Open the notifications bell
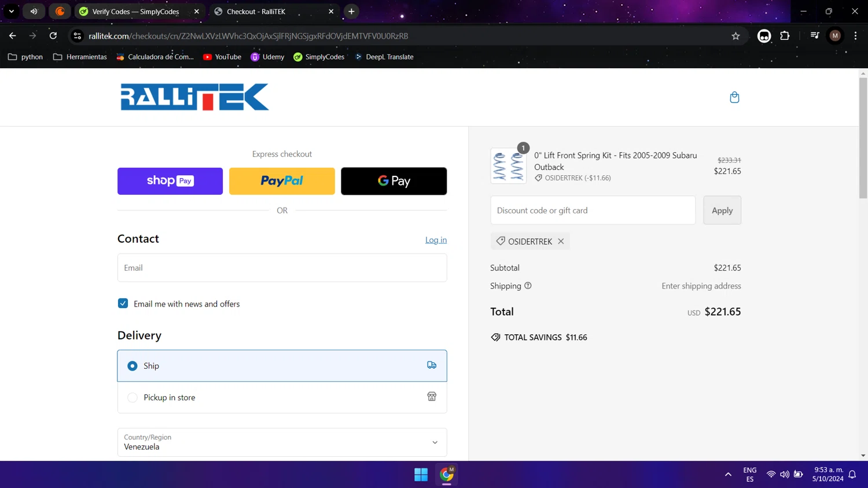Image resolution: width=868 pixels, height=488 pixels. pyautogui.click(x=852, y=475)
